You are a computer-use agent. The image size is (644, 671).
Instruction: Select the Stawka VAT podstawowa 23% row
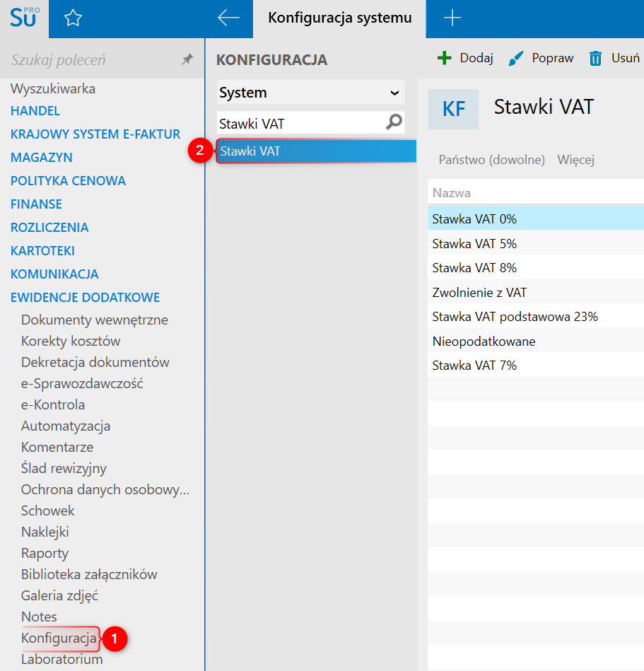(515, 317)
